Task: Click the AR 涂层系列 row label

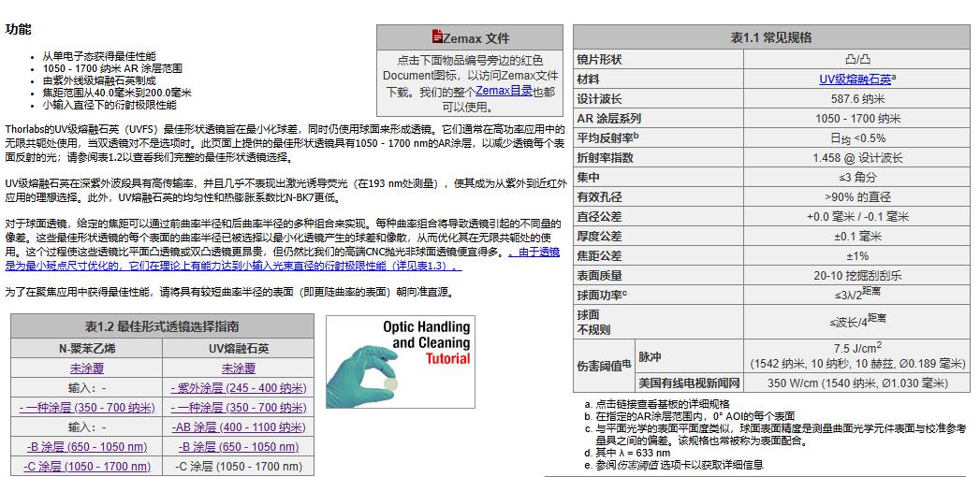Action: point(608,119)
